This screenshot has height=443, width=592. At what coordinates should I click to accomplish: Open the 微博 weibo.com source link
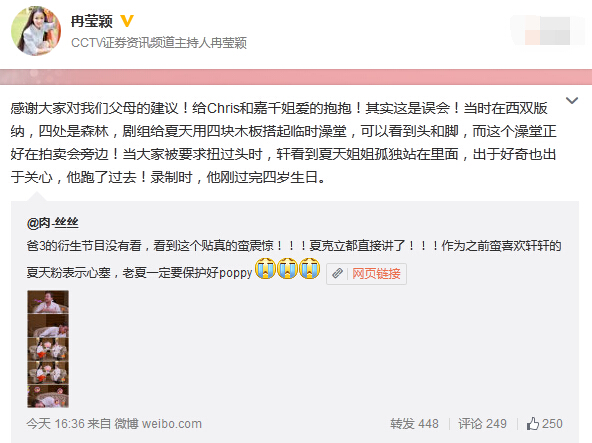158,424
